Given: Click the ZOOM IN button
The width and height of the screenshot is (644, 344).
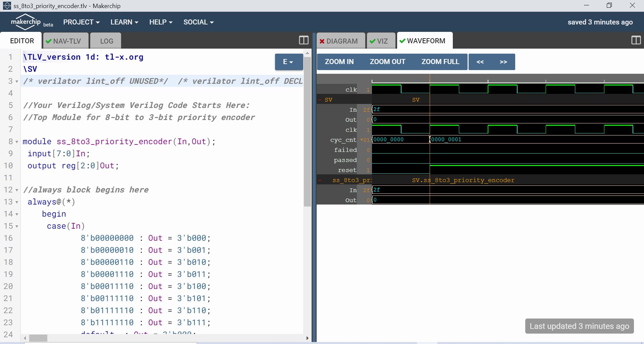Looking at the screenshot, I should pos(339,62).
